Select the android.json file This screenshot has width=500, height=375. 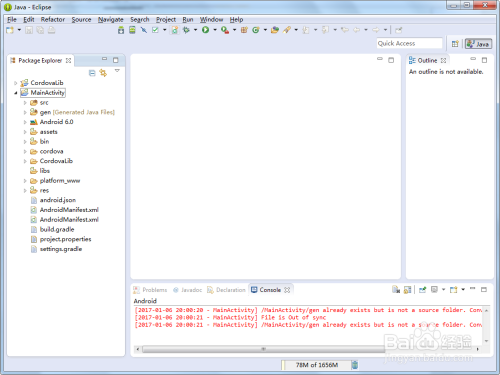(x=57, y=200)
